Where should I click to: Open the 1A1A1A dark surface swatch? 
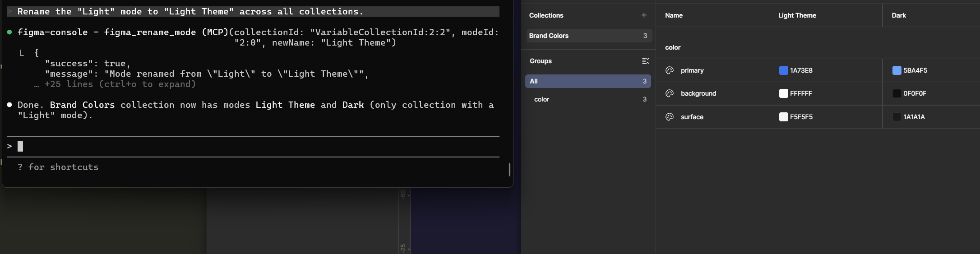(897, 117)
